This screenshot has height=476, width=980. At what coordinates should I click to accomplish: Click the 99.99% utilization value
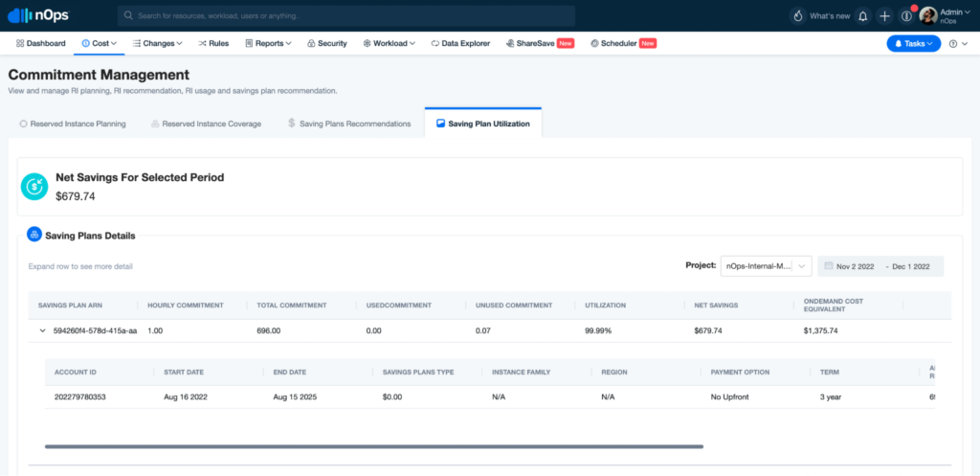598,330
